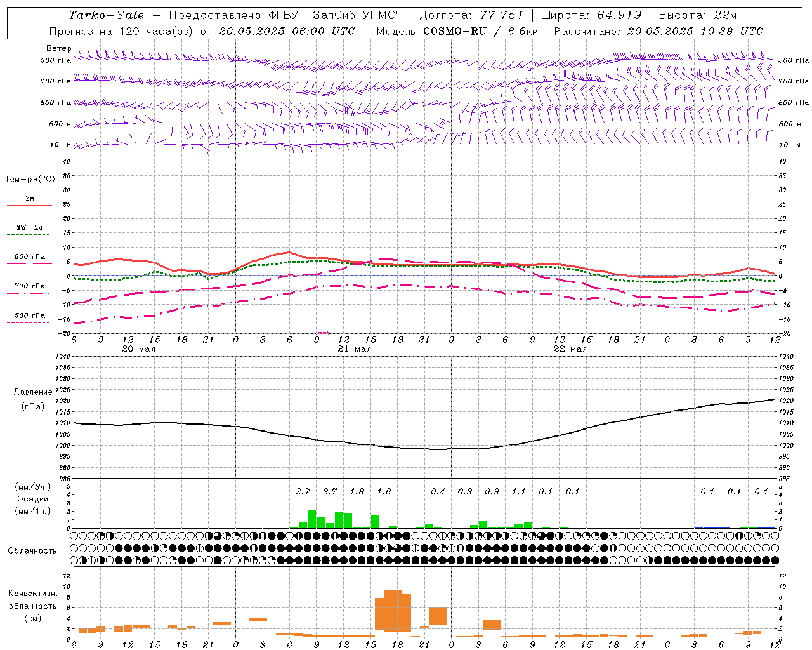Click the forecast start time 20.05.2025 06:00 UTC
The image size is (812, 650).
pyautogui.click(x=287, y=31)
